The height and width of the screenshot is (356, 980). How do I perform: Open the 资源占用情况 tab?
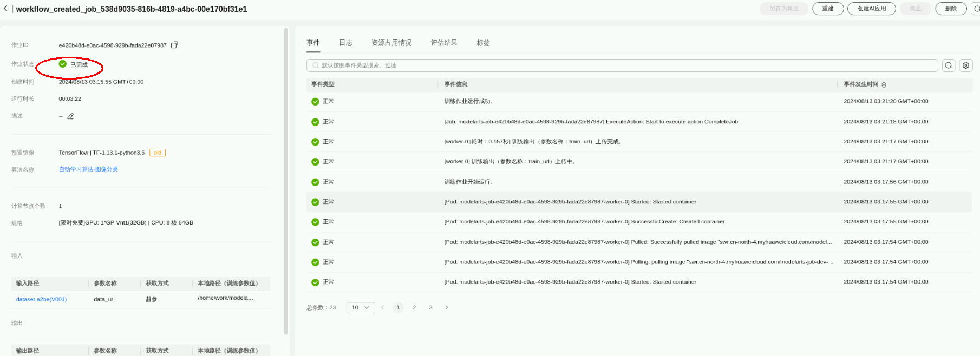coord(391,43)
